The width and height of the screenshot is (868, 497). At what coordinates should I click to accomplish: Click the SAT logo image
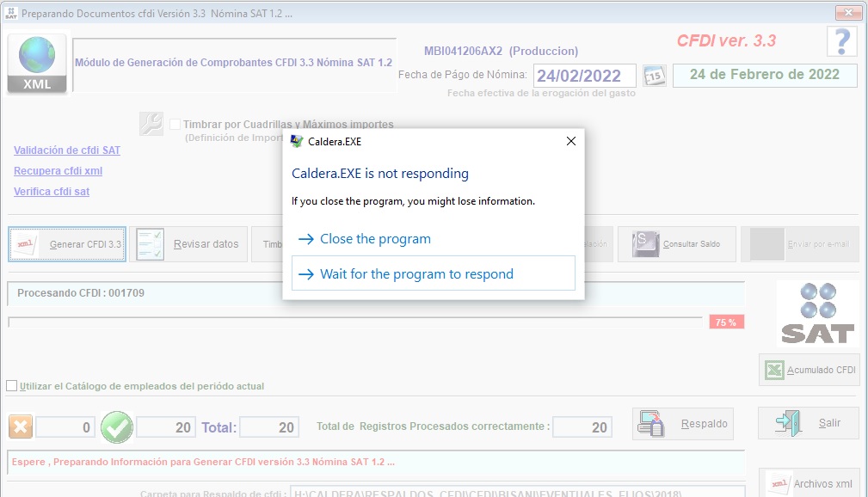pos(817,314)
